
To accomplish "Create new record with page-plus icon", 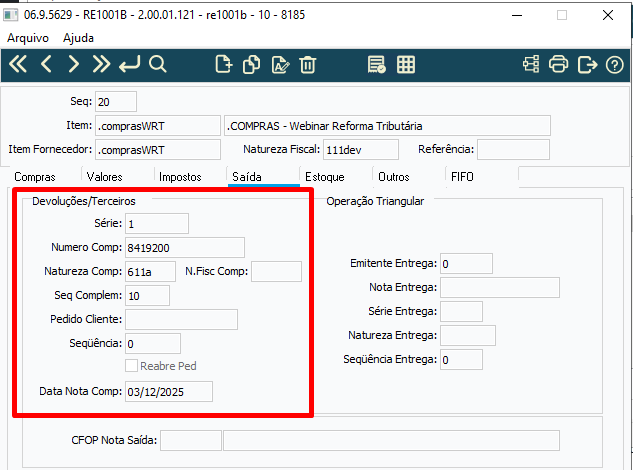I will click(224, 64).
